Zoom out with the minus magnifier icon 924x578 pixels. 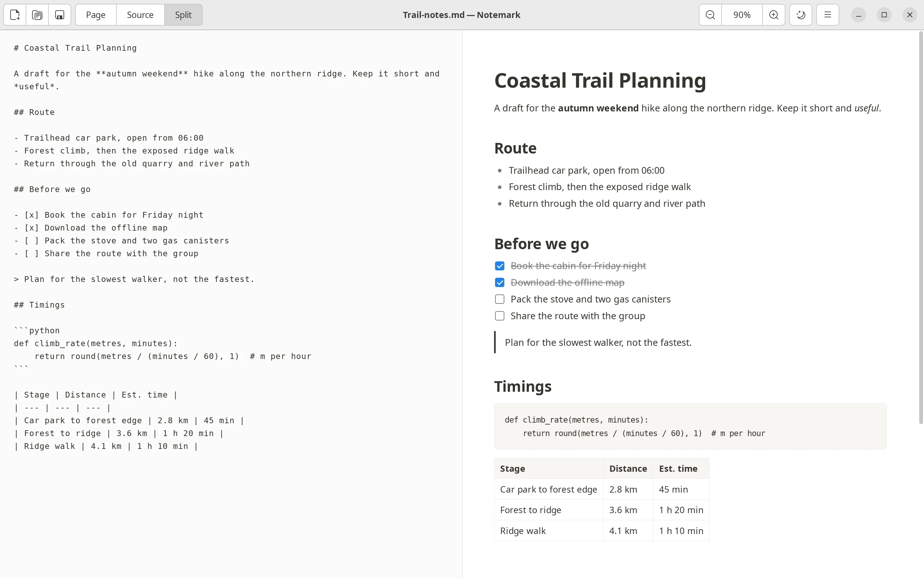pos(710,15)
